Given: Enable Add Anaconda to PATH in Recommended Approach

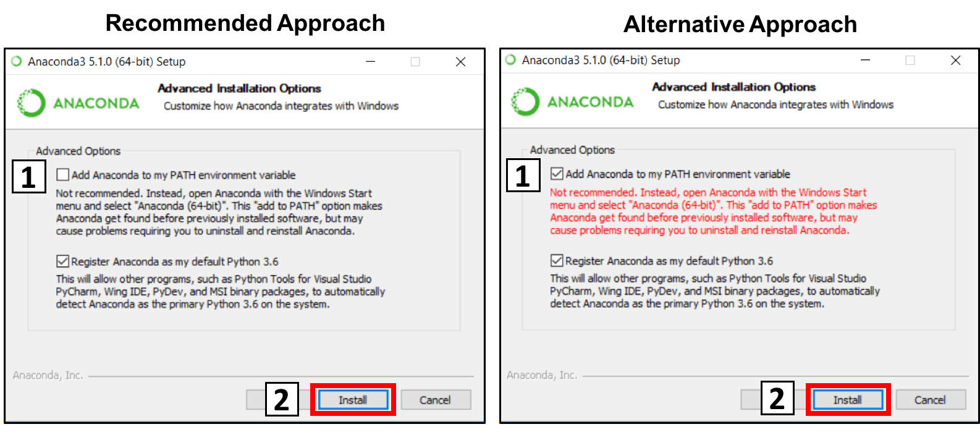Looking at the screenshot, I should (x=62, y=175).
